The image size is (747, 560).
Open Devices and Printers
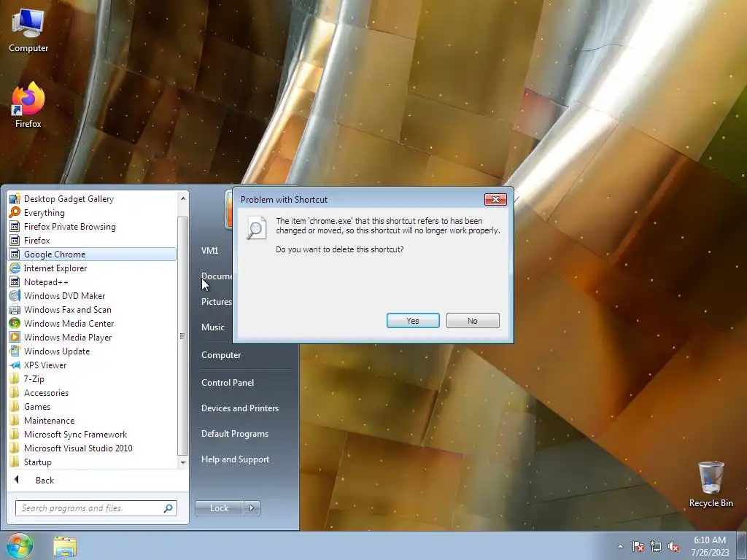pos(239,408)
